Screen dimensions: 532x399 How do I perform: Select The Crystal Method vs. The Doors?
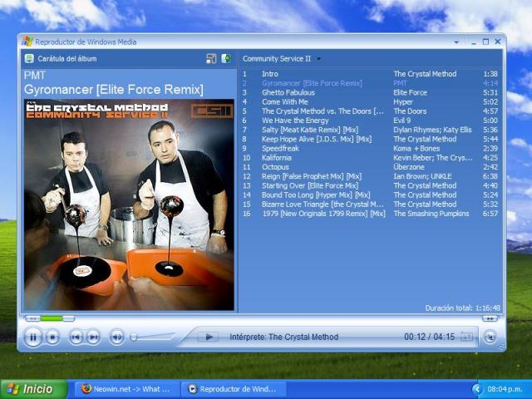click(370, 111)
